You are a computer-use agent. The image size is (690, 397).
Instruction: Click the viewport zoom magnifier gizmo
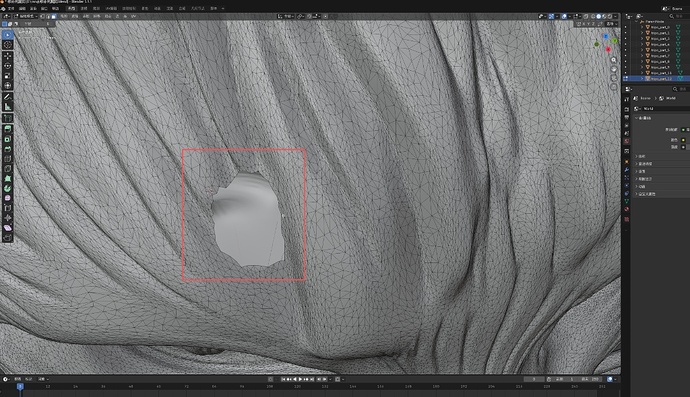tap(614, 60)
